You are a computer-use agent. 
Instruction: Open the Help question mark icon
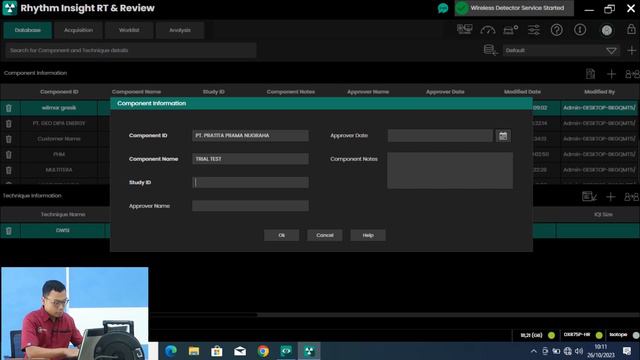point(556,30)
